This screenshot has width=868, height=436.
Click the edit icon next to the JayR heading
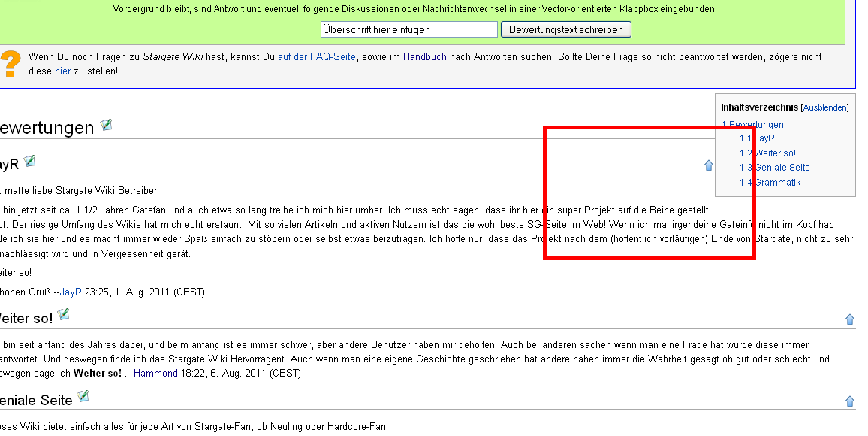[x=29, y=161]
